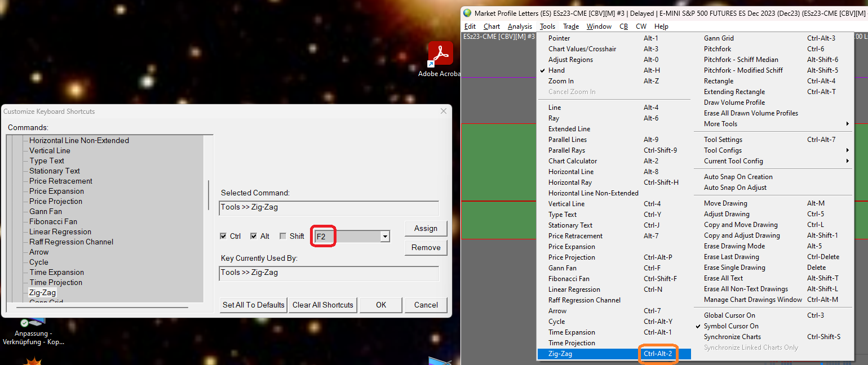This screenshot has width=868, height=365.
Task: Toggle Auto Snap On Creation
Action: (x=772, y=177)
